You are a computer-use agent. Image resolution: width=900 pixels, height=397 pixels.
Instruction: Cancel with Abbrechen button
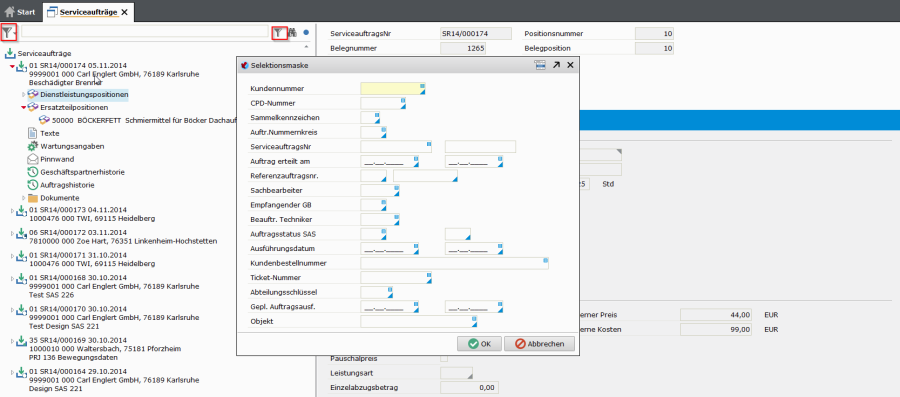pos(539,344)
